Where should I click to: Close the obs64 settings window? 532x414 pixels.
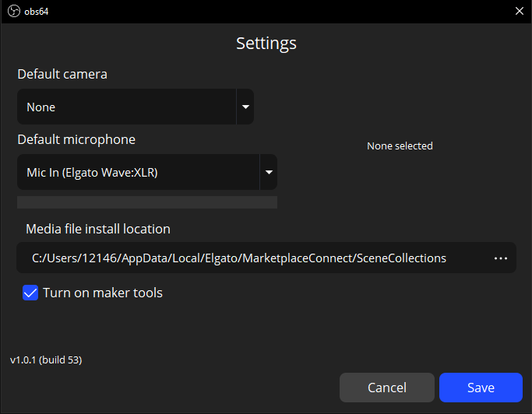(x=519, y=11)
